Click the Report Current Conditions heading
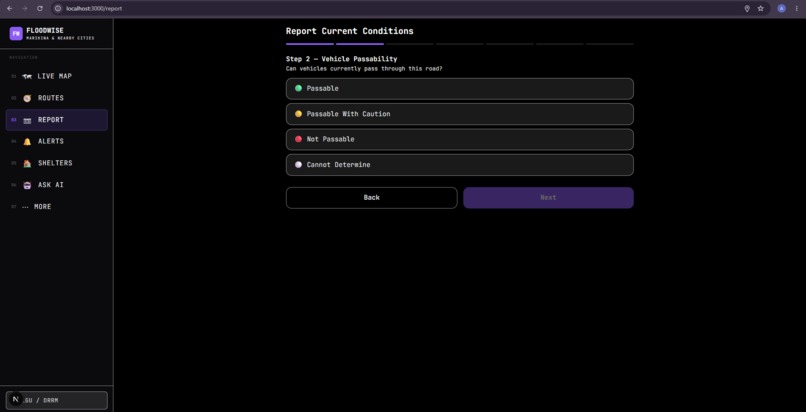The height and width of the screenshot is (412, 806). click(350, 31)
